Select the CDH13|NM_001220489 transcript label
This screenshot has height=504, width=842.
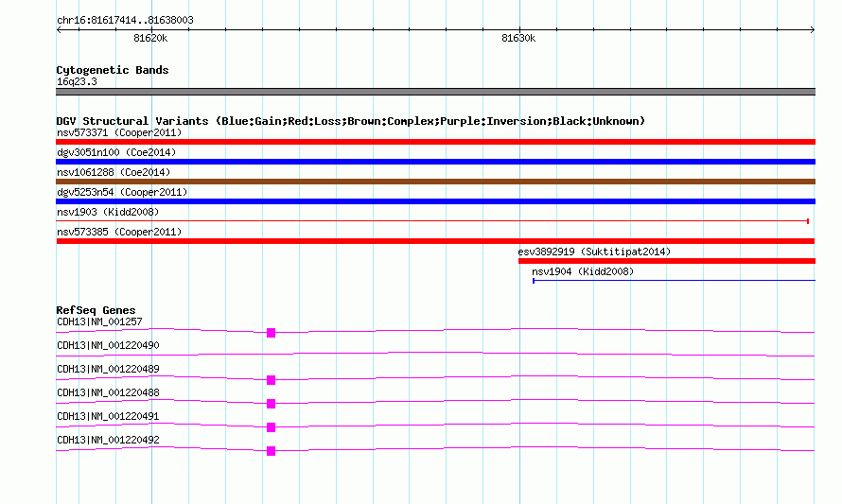(108, 370)
